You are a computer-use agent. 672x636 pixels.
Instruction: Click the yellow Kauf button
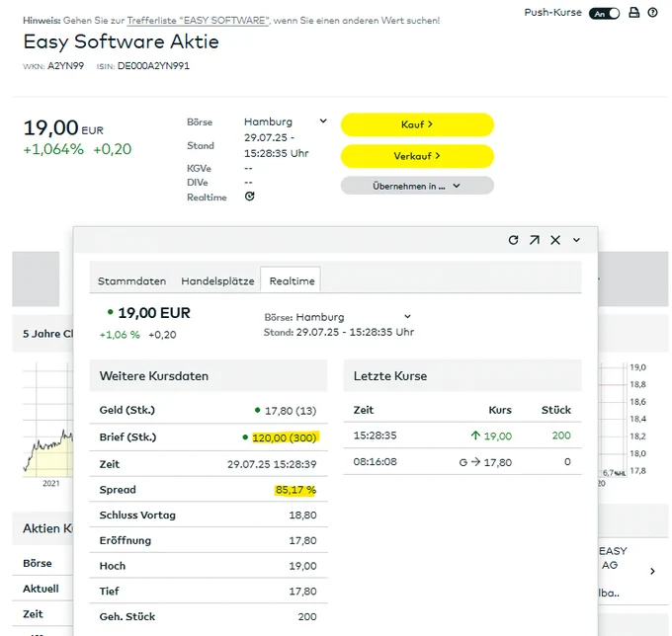(x=417, y=124)
